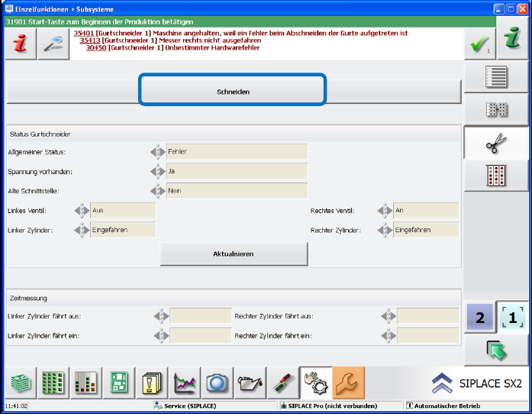Open the list view tab in sidebar
The width and height of the screenshot is (532, 414).
coord(497,78)
